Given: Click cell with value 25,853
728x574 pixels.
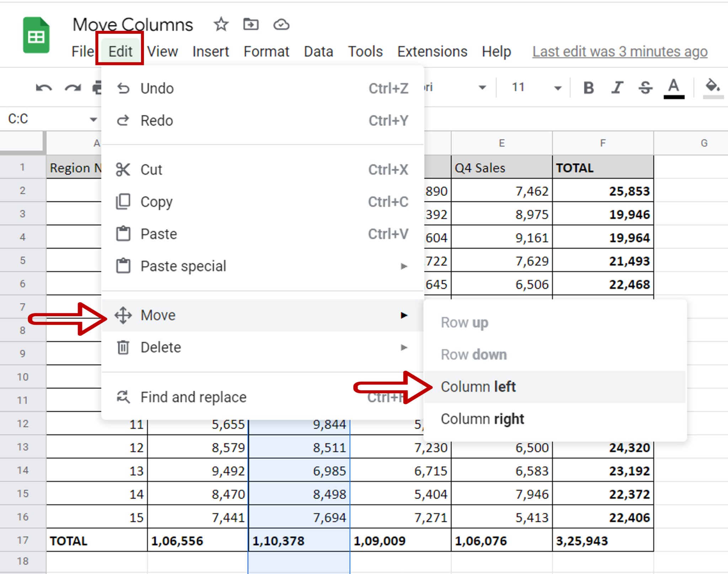Looking at the screenshot, I should (603, 191).
